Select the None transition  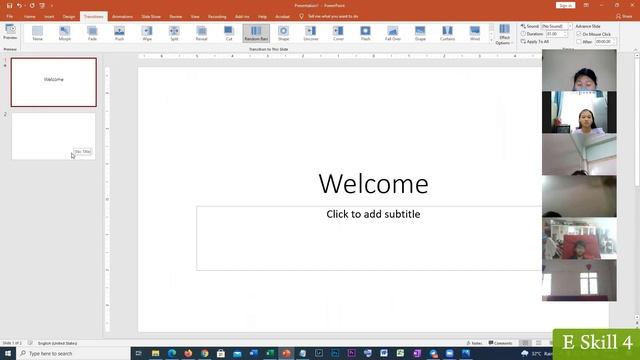point(38,33)
